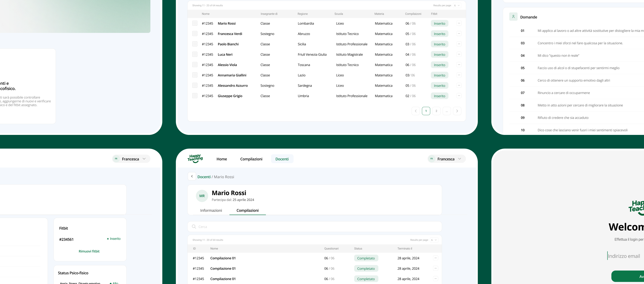Click the FR avatar in the bottom-left window

tap(116, 159)
